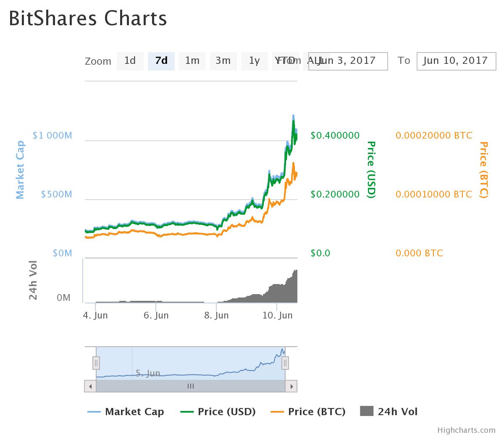Select the YTD zoom range
504x437 pixels.
click(x=286, y=61)
